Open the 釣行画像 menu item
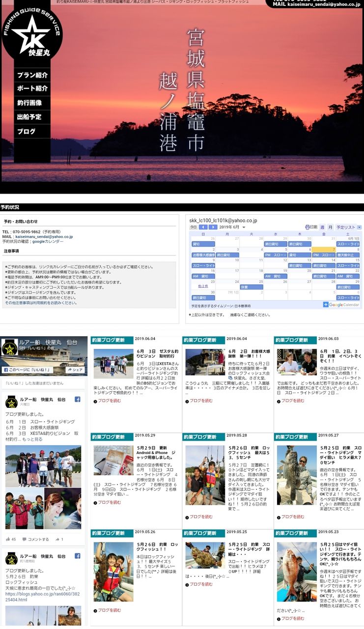 tap(32, 103)
